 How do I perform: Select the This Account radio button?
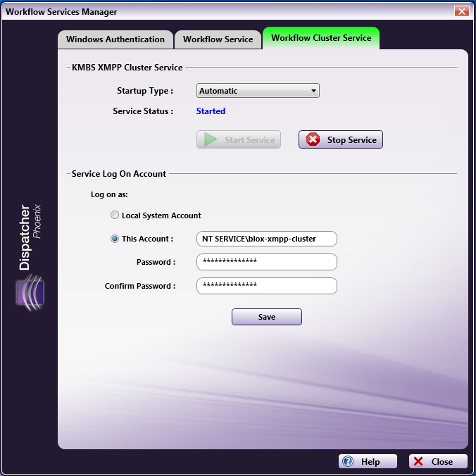tap(115, 239)
